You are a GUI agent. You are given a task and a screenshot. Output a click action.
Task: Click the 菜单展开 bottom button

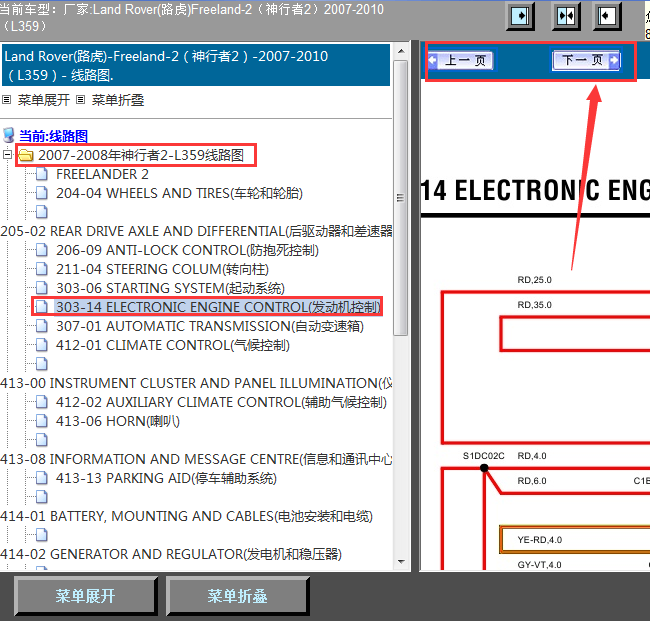85,596
